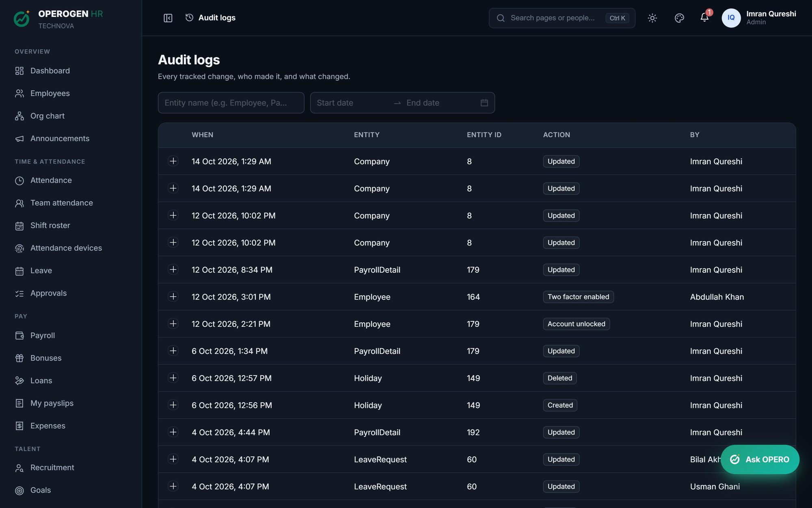
Task: Open the color palette theme picker
Action: (x=679, y=18)
